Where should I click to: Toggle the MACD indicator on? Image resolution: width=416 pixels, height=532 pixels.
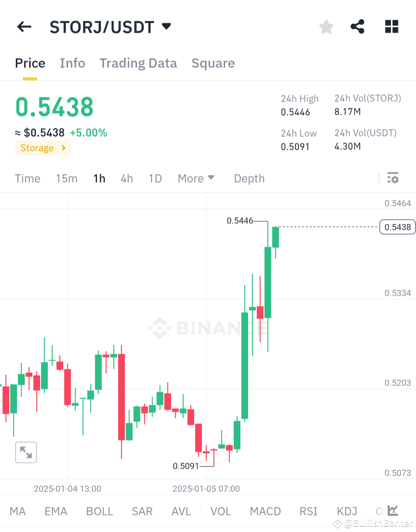click(265, 511)
